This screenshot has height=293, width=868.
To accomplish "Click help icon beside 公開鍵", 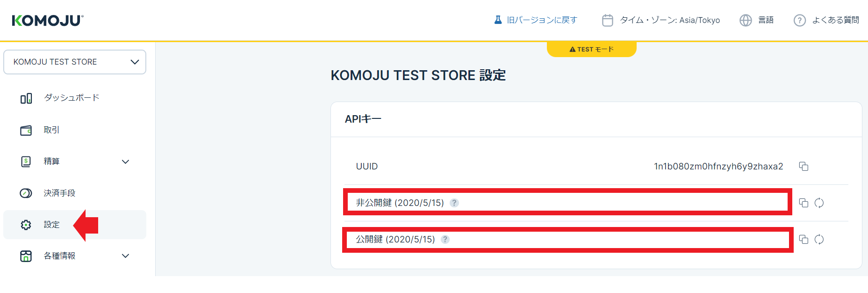I will coord(445,240).
